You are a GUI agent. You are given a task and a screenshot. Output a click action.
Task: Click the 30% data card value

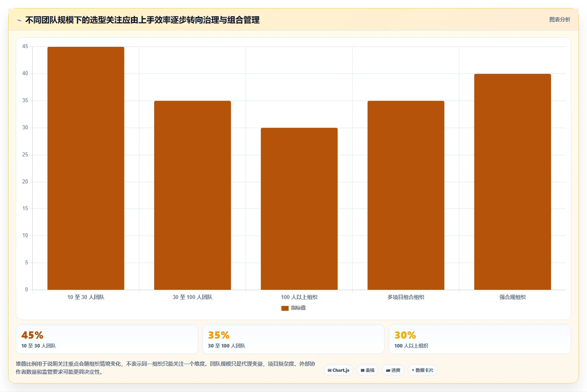coord(405,335)
